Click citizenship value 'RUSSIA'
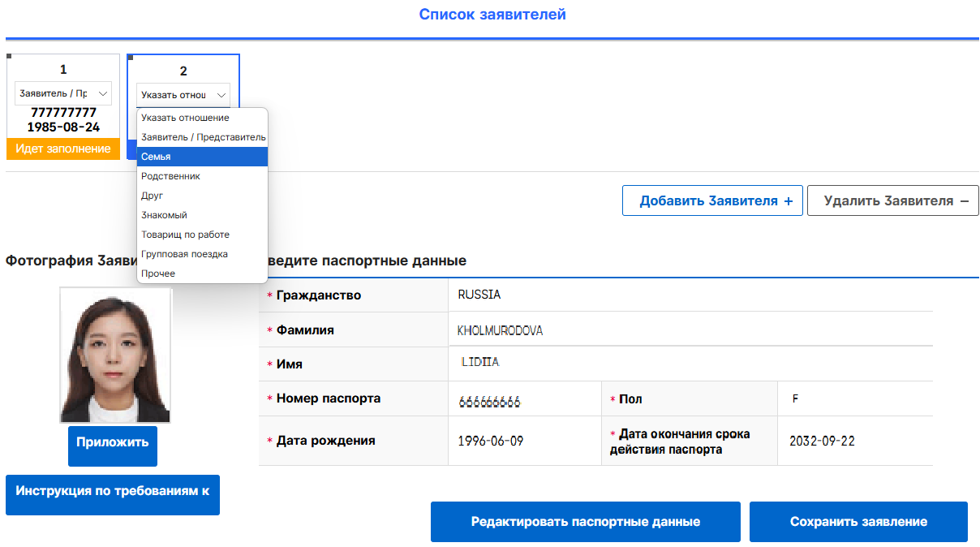Image resolution: width=980 pixels, height=547 pixels. (x=479, y=295)
